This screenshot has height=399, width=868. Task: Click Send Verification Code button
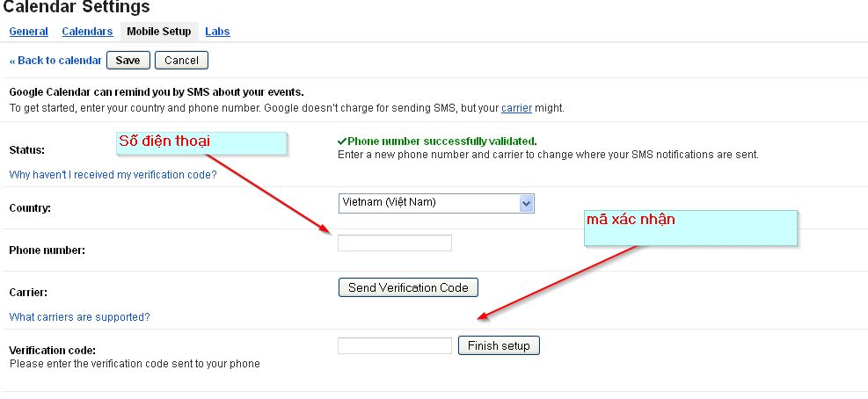[408, 287]
